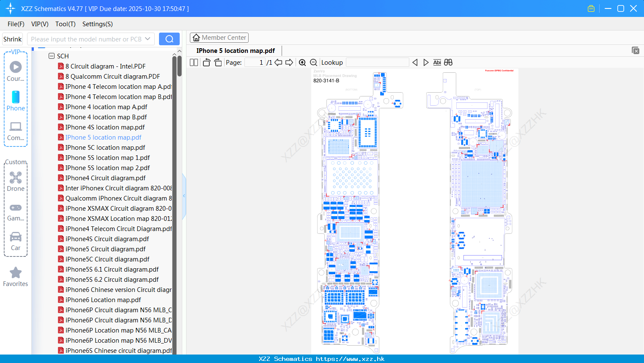Viewport: 644px width, 363px height.
Task: Click the status bar www.xzz.hk link
Action: 350,359
